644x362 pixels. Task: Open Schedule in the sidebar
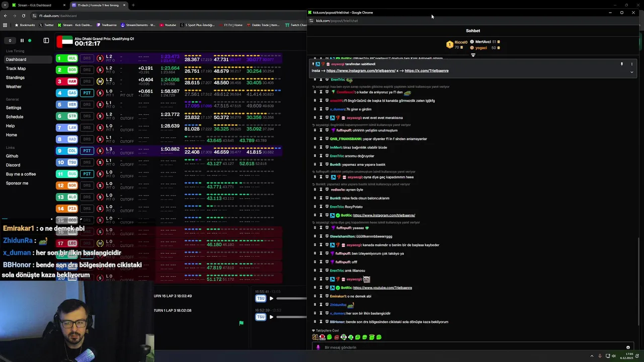[15, 117]
